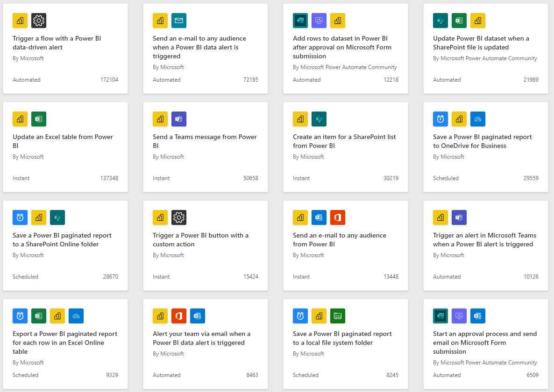Click the Office 365 icon on the 'Send an e-mail to any audience from Power BI' card

(x=338, y=217)
